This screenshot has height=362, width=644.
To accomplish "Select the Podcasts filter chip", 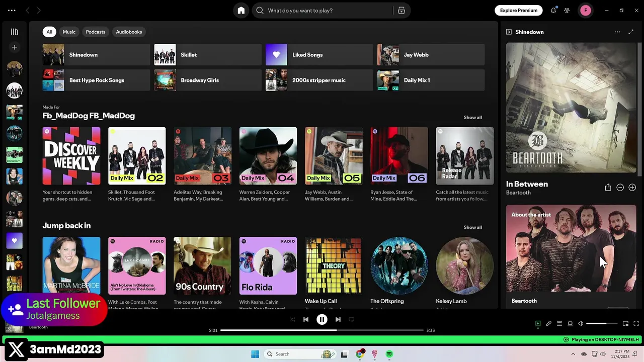I will point(96,32).
